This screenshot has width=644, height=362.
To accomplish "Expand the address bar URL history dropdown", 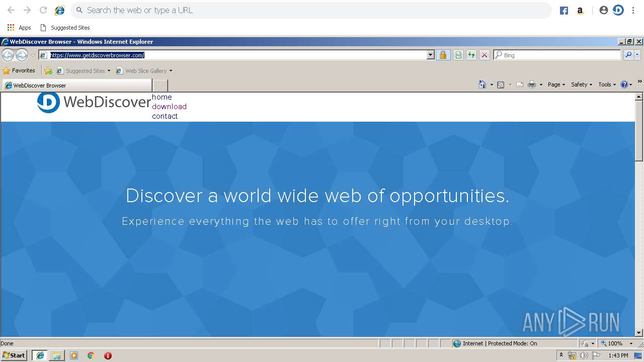I will pos(430,55).
